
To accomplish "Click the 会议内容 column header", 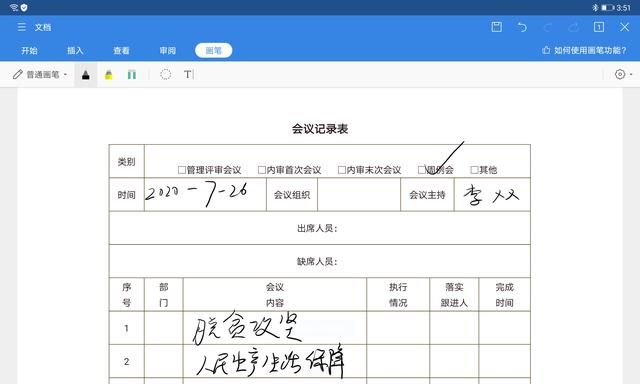I will point(275,295).
